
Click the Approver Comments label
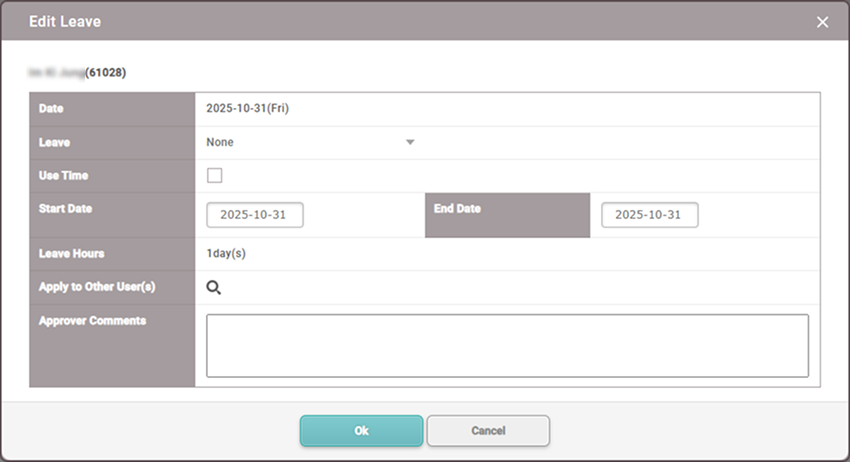92,321
